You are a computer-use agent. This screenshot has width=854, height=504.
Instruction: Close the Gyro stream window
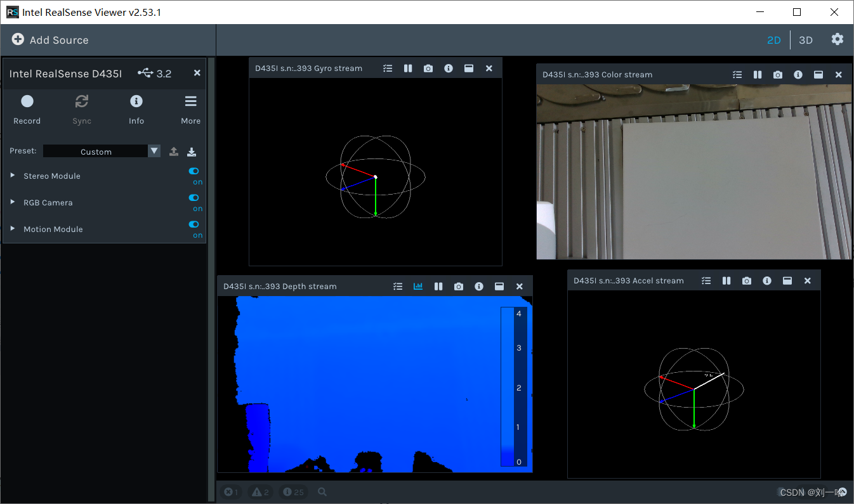tap(489, 68)
